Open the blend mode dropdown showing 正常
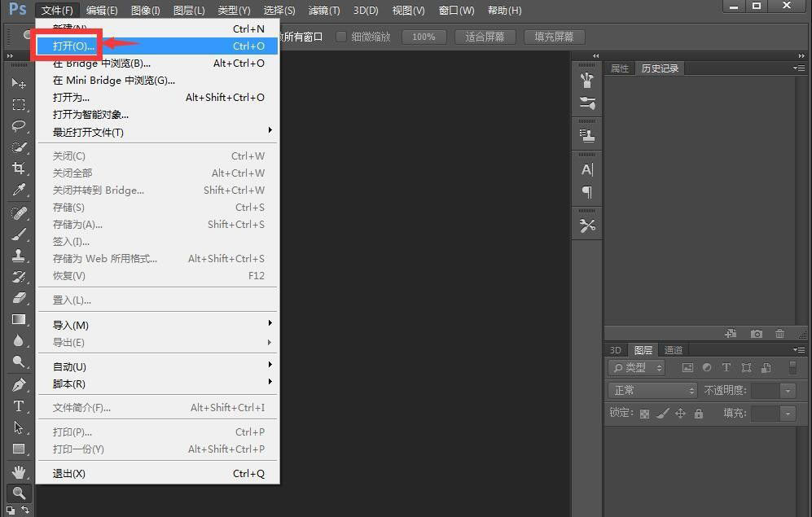 pos(652,390)
